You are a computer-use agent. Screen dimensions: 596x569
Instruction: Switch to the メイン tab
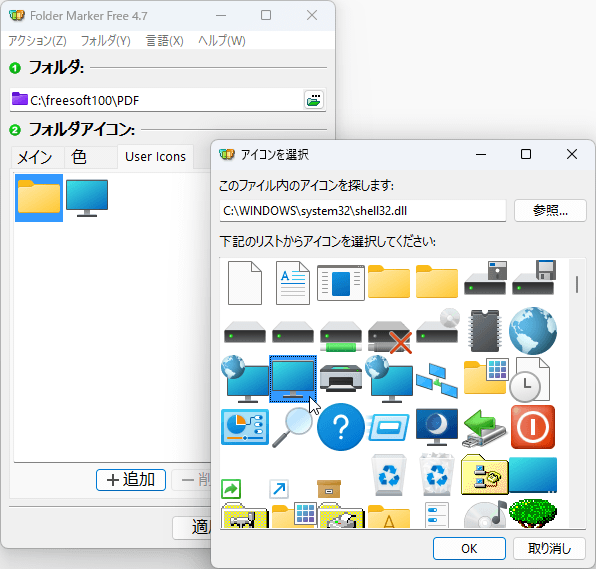click(35, 157)
